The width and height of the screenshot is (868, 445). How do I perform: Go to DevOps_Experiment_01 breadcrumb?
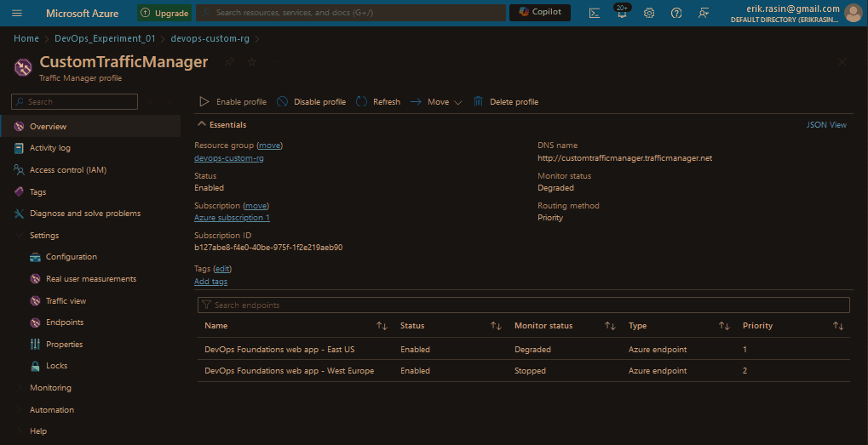(x=105, y=38)
